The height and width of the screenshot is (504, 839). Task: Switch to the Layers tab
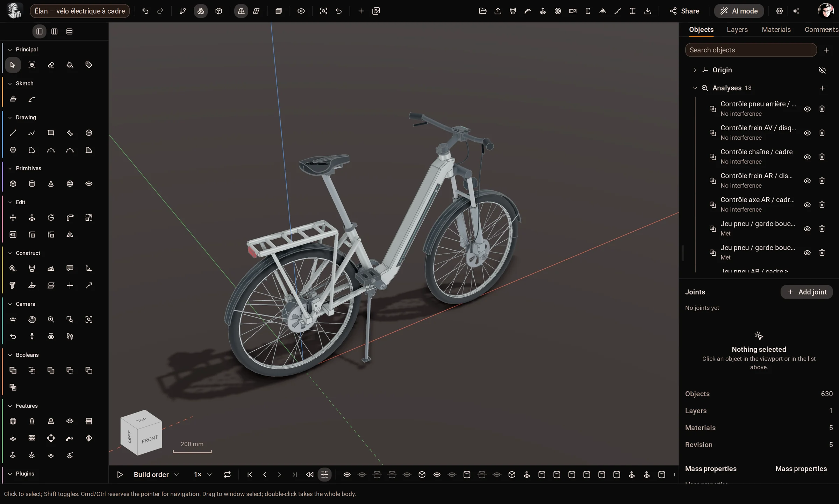click(x=737, y=30)
